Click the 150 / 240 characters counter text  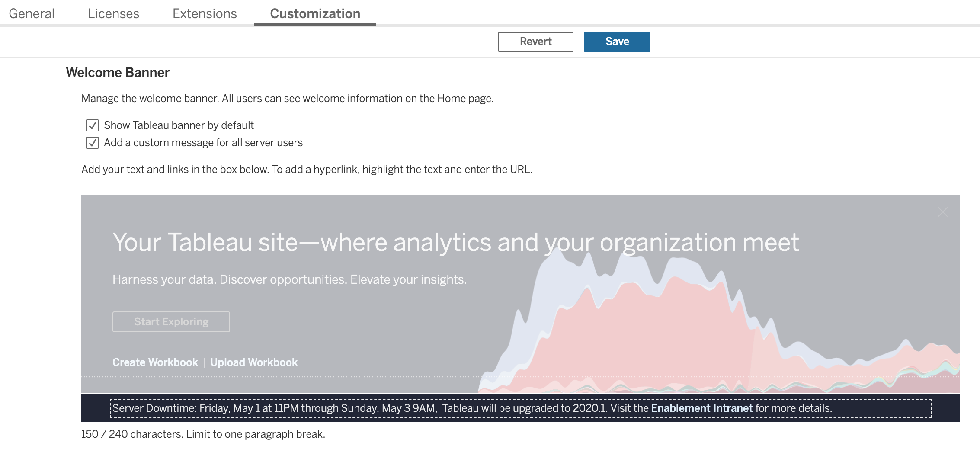[x=203, y=434]
